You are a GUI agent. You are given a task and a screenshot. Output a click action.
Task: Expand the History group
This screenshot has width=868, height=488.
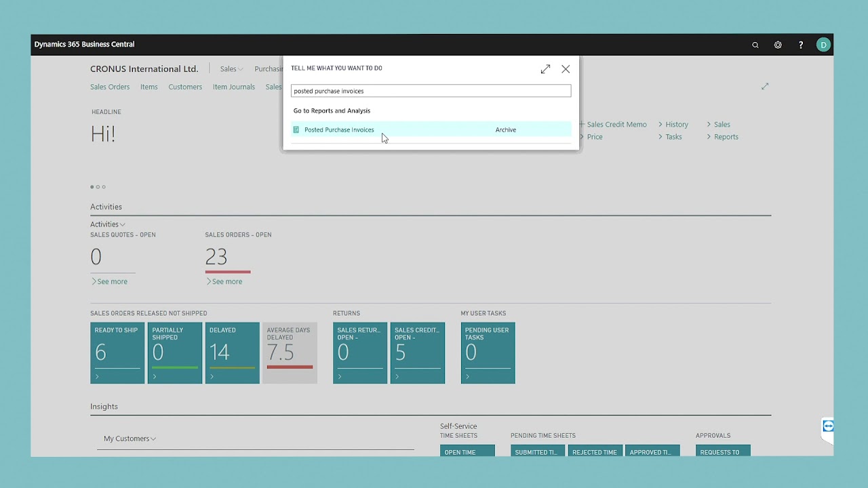(673, 125)
